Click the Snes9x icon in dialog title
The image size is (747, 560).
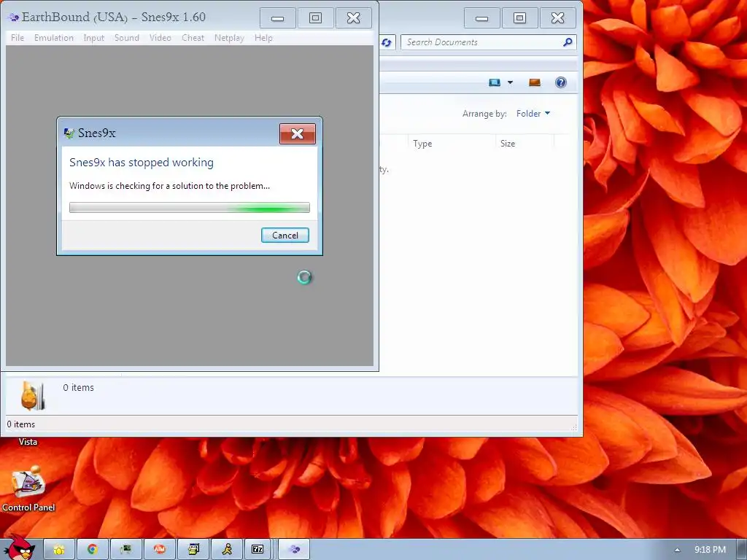(x=69, y=133)
